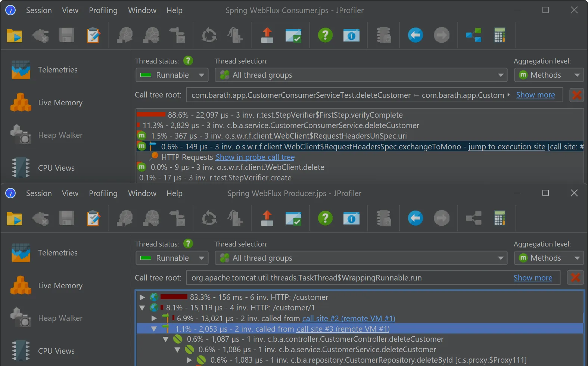Viewport: 588px width, 366px height.
Task: Open Window menu in Producer window
Action: (142, 193)
